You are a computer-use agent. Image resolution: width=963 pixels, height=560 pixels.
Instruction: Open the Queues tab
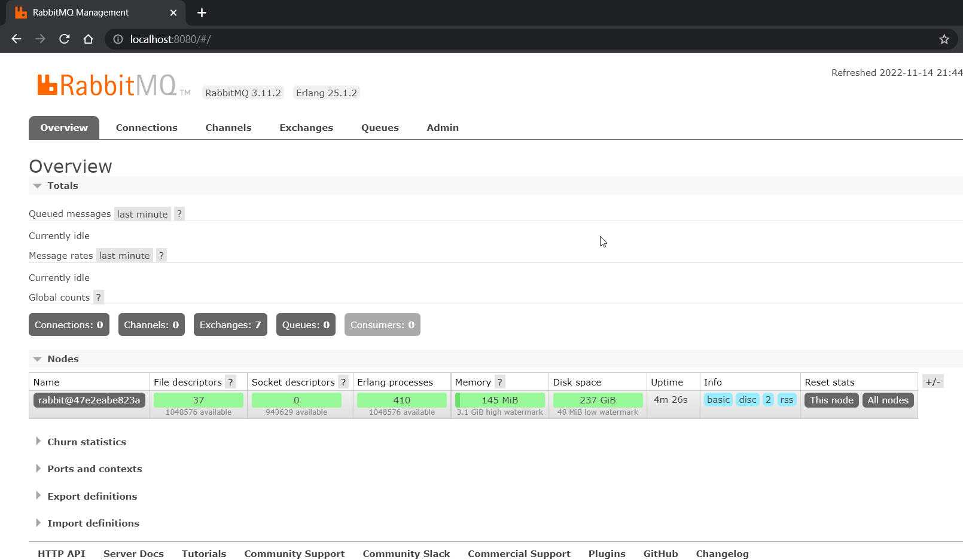(x=380, y=128)
